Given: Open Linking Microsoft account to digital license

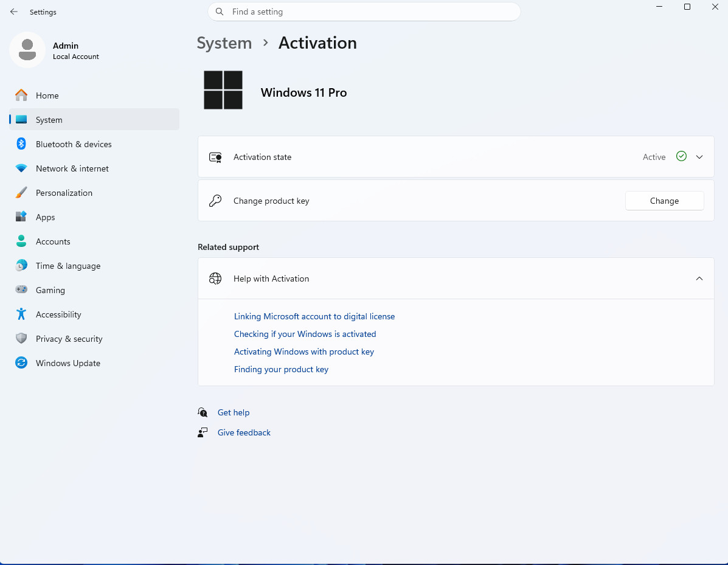Looking at the screenshot, I should tap(314, 316).
